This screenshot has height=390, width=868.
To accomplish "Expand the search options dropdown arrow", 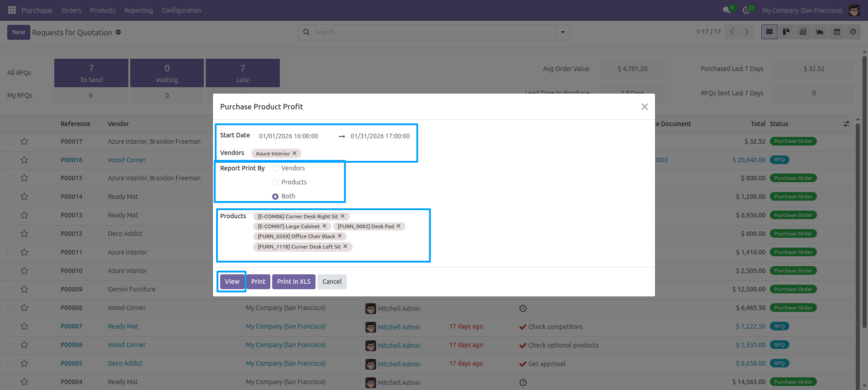I will pos(563,32).
